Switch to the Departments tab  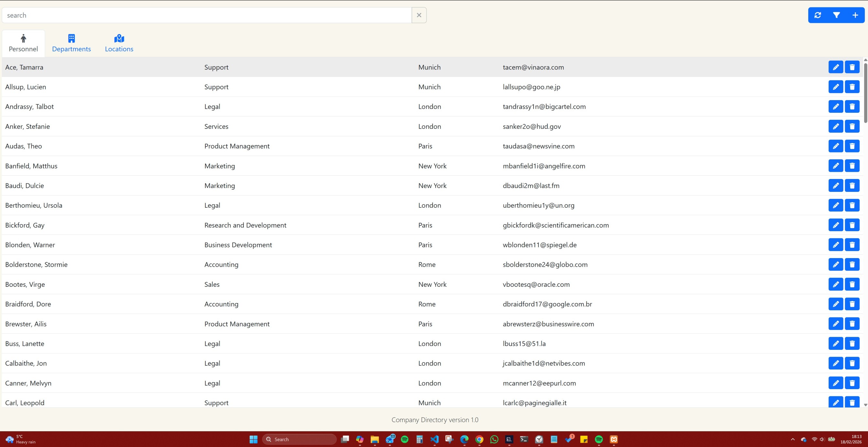[x=71, y=43]
